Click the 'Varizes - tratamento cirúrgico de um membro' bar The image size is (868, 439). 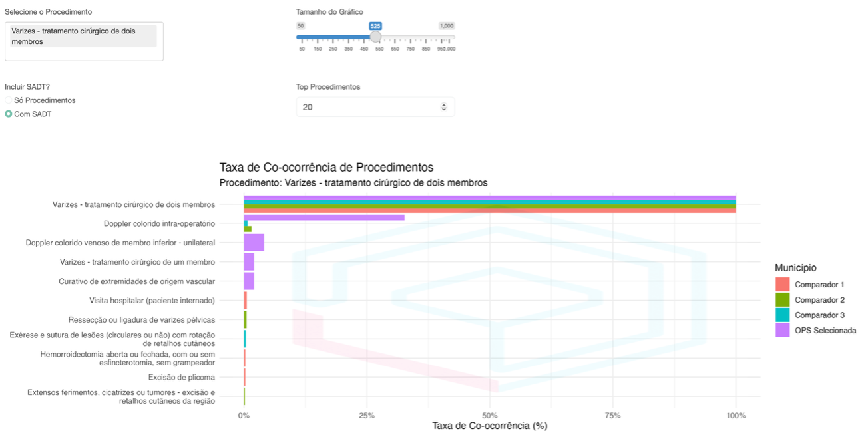click(x=249, y=262)
